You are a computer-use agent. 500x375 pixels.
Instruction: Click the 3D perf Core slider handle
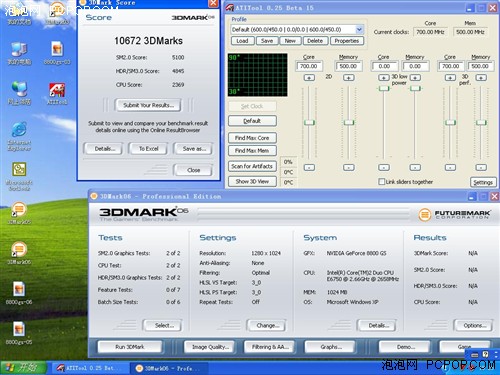450,122
